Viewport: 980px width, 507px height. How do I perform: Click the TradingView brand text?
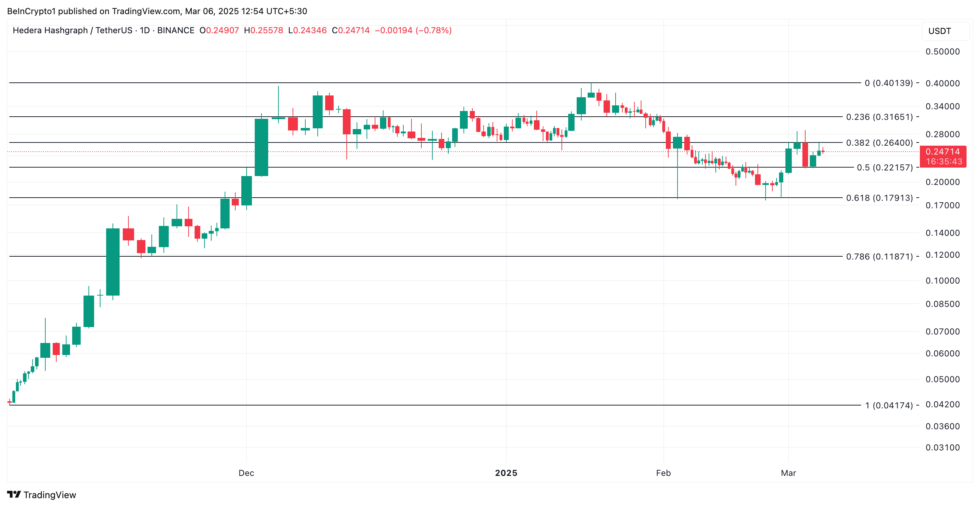[x=50, y=495]
